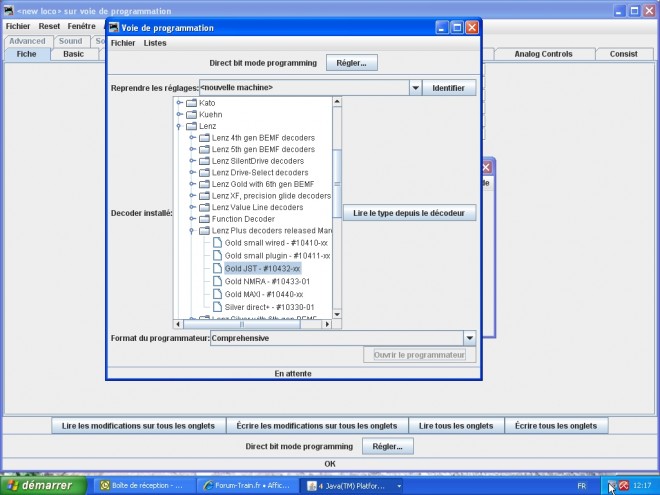The image size is (660, 495).
Task: Click file icon of Gold NMRA #10433-01
Action: click(217, 281)
